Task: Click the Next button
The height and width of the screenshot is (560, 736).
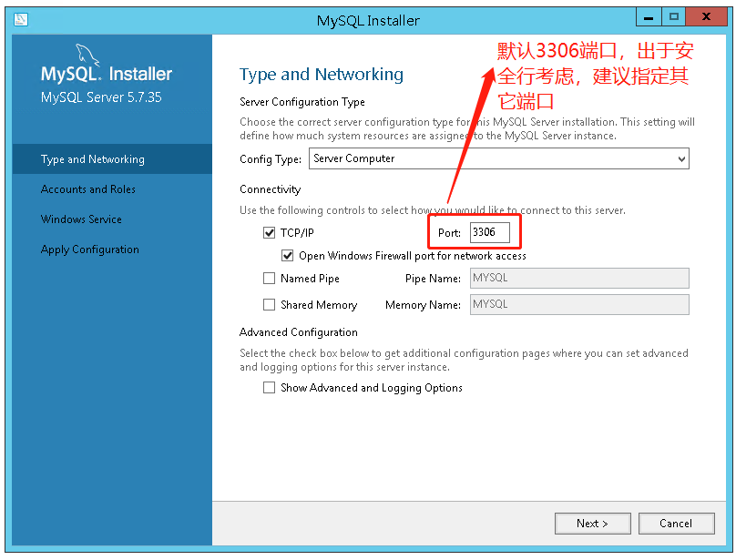Action: point(592,524)
